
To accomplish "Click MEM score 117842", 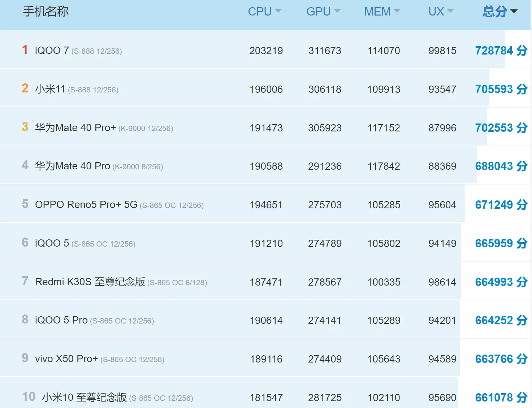I will pyautogui.click(x=384, y=166).
